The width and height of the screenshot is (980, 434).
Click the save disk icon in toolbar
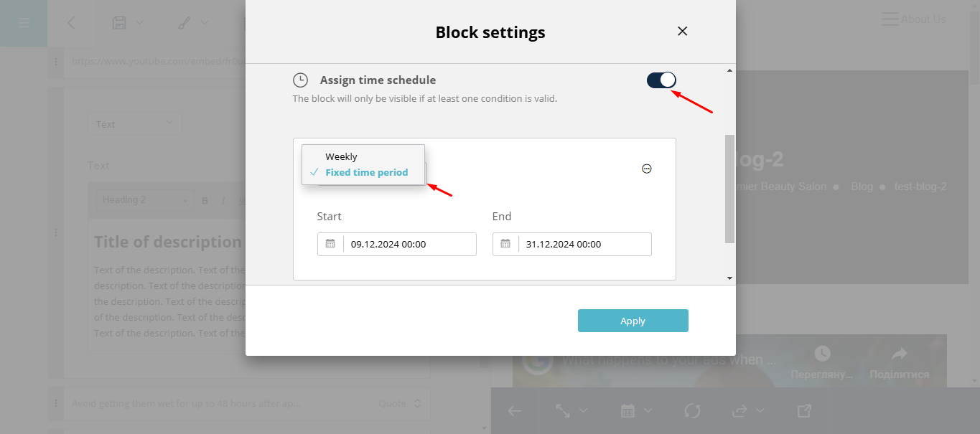click(x=119, y=23)
